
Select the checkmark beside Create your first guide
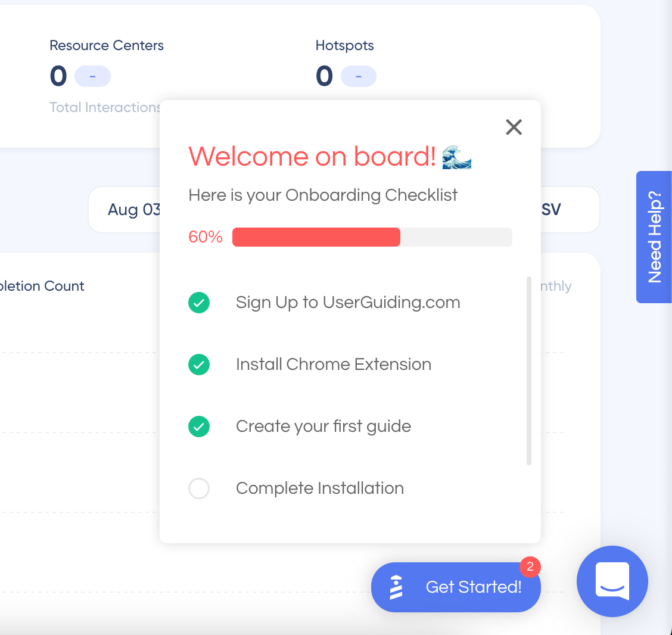(x=199, y=427)
